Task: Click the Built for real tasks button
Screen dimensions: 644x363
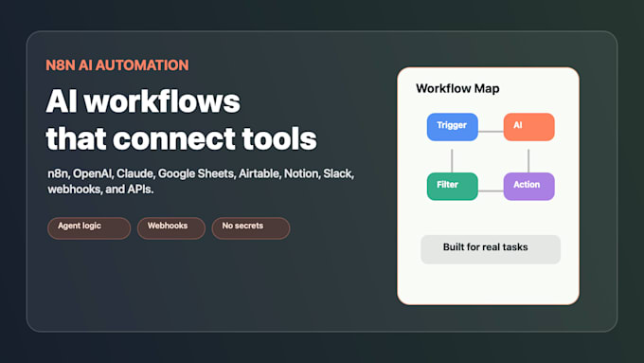Action: point(491,249)
